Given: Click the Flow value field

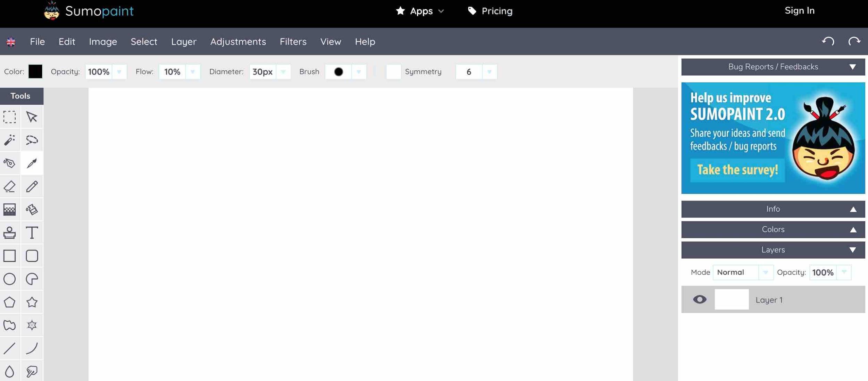Looking at the screenshot, I should [172, 71].
